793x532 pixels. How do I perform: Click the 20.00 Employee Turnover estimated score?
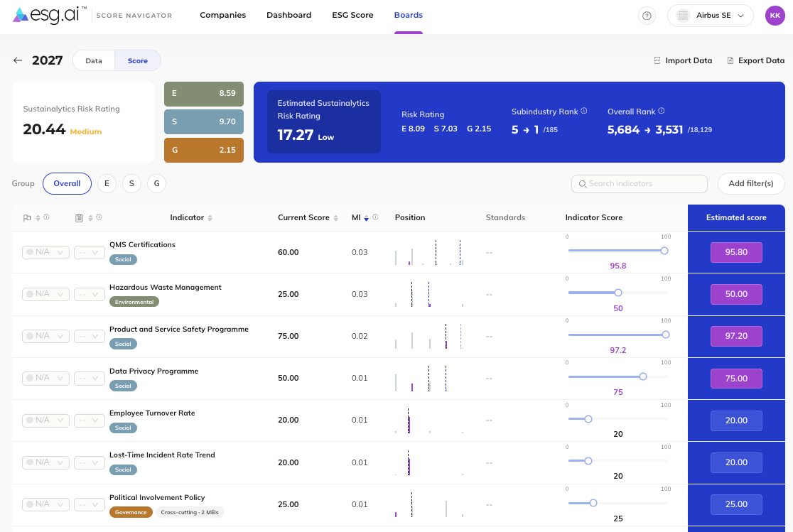[x=736, y=420]
